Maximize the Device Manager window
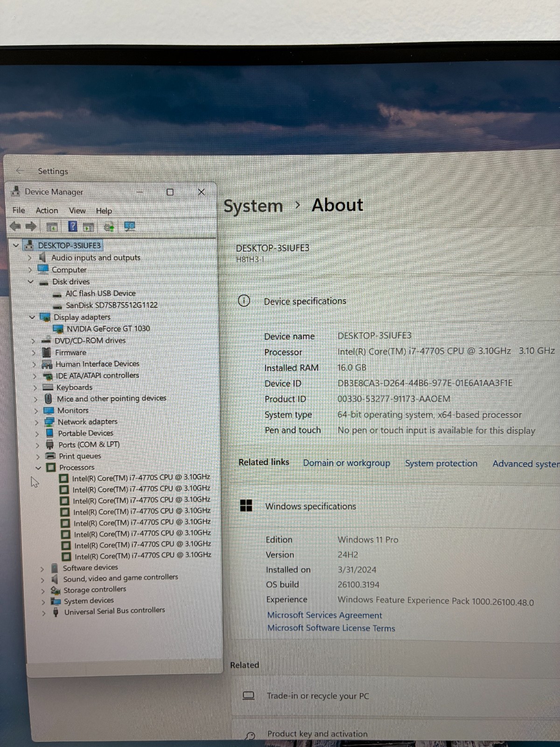The image size is (560, 747). tap(170, 192)
